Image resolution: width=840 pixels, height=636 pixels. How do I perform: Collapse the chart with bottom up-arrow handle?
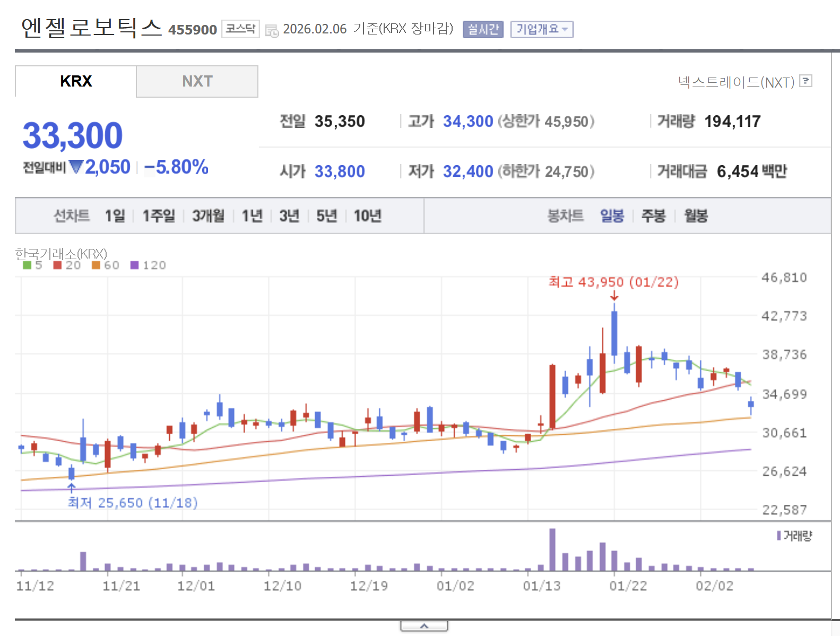coord(424,626)
